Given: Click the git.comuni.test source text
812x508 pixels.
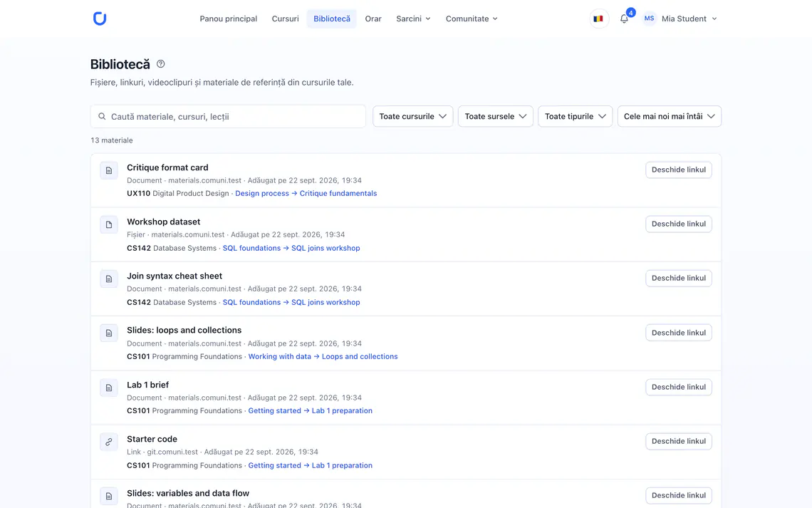Looking at the screenshot, I should tap(172, 452).
